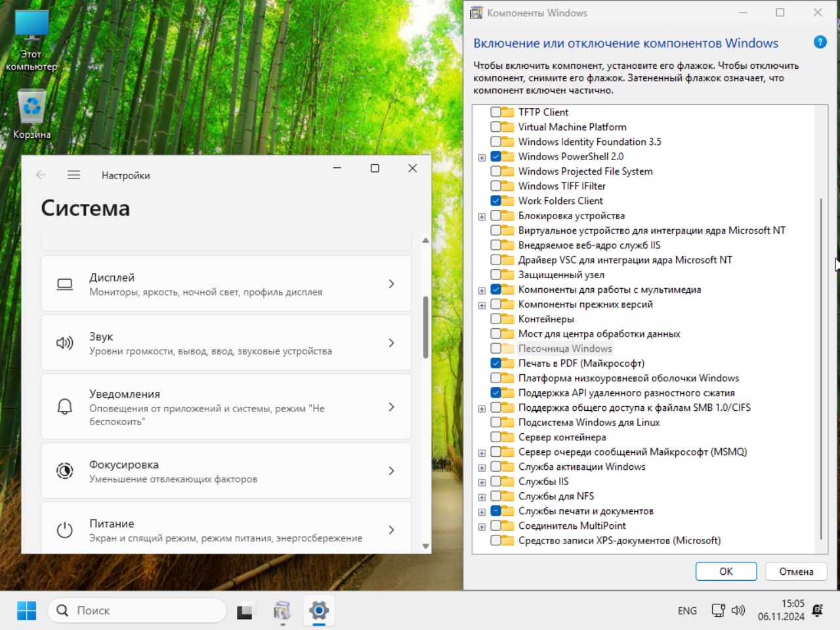Screen dimensions: 840x630
Task: Switch the ENG input language indicator
Action: [687, 610]
